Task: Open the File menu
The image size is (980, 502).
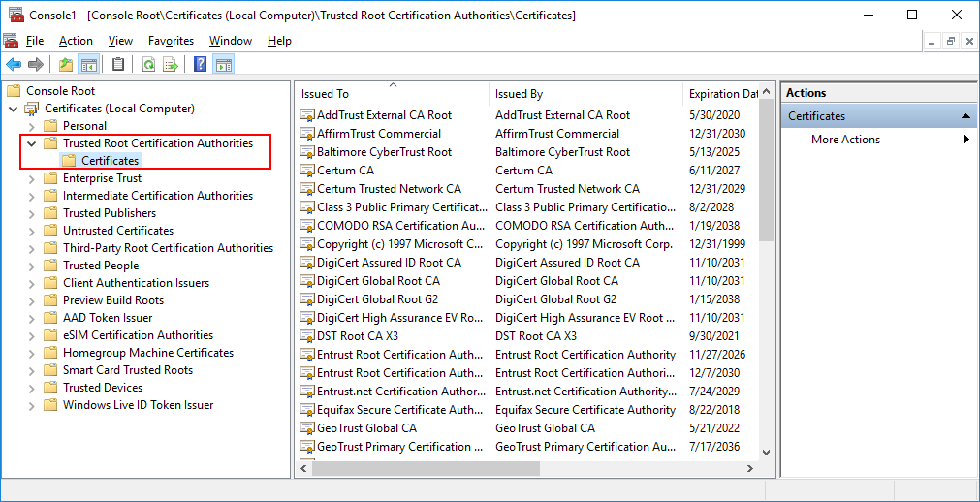Action: point(35,41)
